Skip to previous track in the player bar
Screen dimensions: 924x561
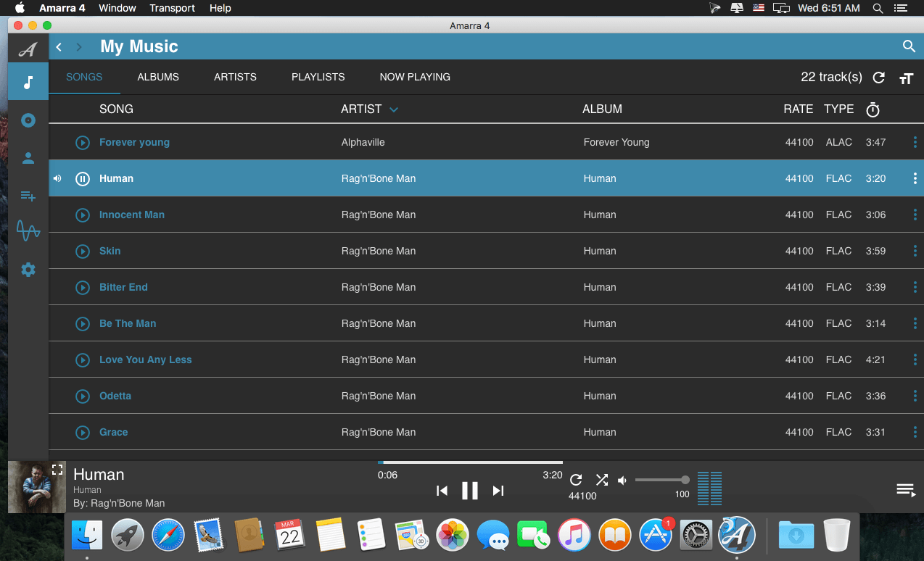coord(442,491)
